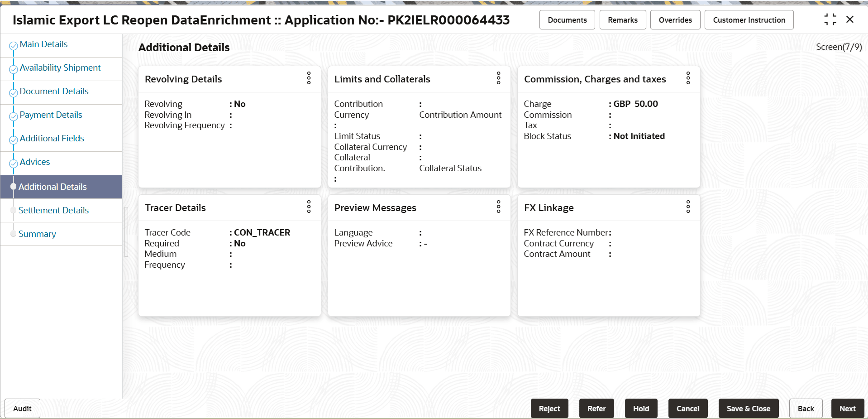Open Limits and Collaterals kebab menu
The height and width of the screenshot is (419, 868).
(x=498, y=78)
